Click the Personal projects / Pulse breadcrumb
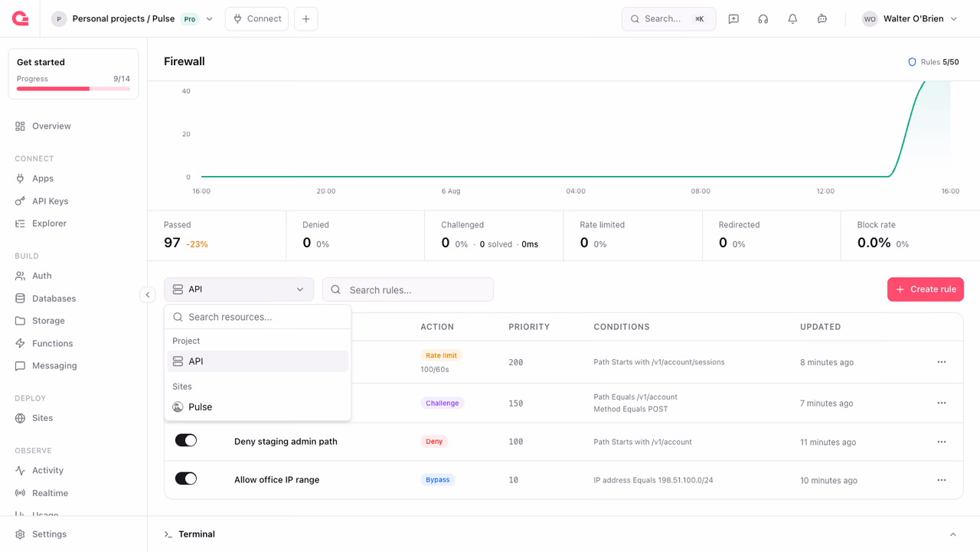Image resolution: width=980 pixels, height=552 pixels. coord(123,19)
